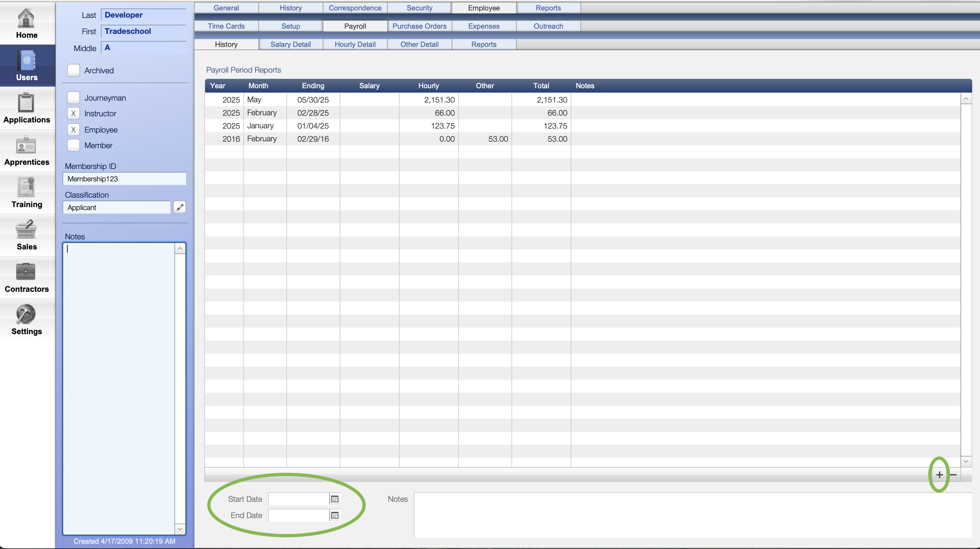Open the Setup tab

click(291, 26)
